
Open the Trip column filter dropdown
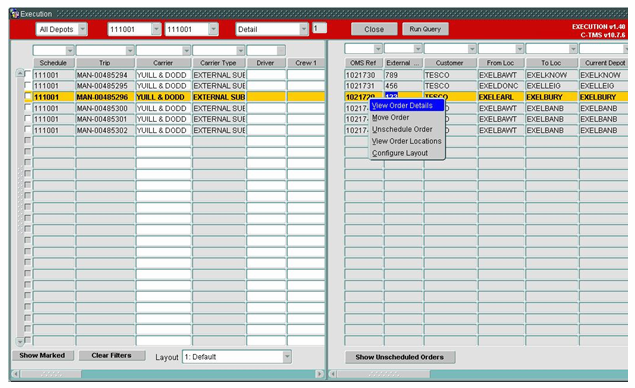click(x=130, y=51)
